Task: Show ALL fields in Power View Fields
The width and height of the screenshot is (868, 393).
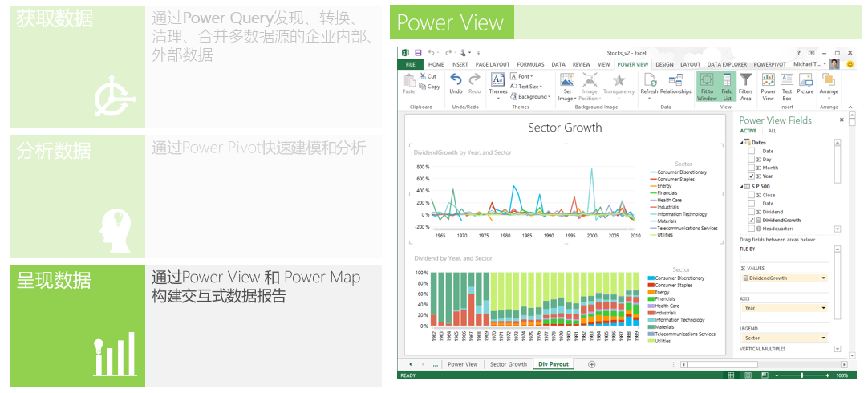Action: (772, 132)
